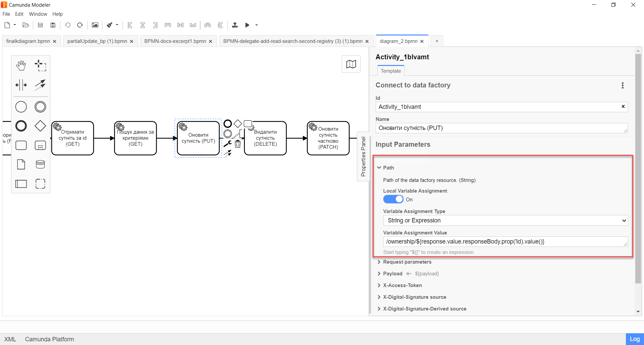Toggle the minimap map icon
This screenshot has width=644, height=345.
point(351,64)
